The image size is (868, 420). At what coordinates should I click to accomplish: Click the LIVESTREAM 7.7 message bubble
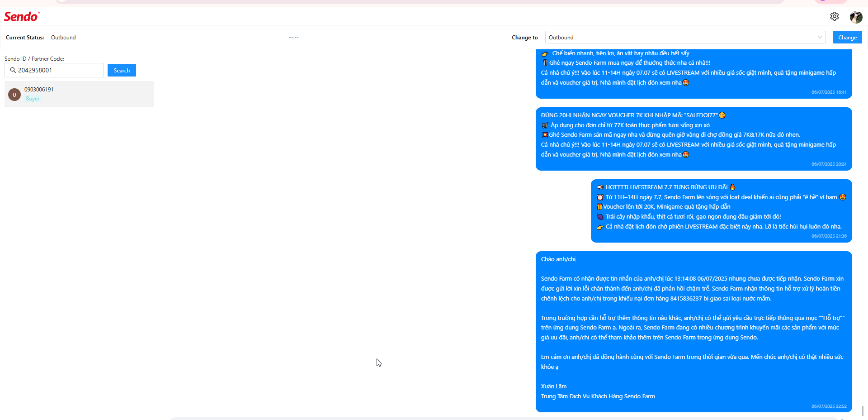[x=721, y=211]
